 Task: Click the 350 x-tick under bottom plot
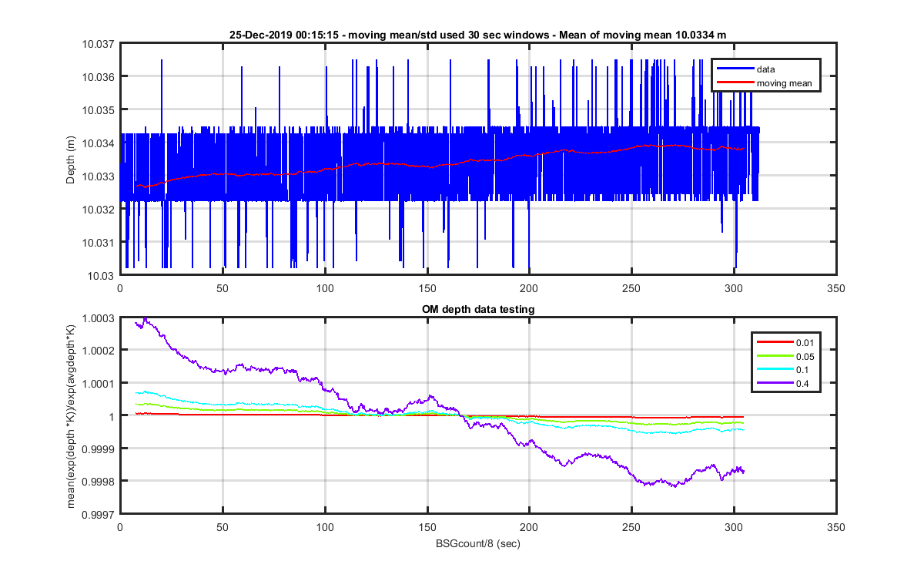(x=835, y=528)
